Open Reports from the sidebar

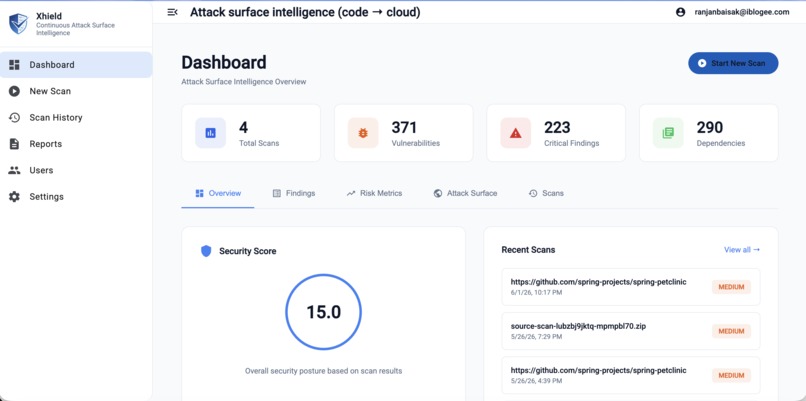pos(76,144)
